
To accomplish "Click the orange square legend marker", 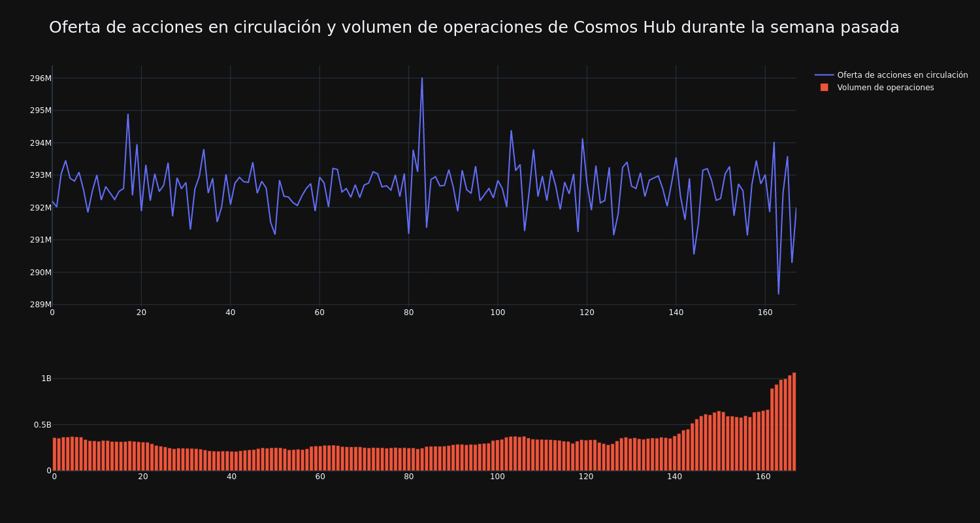I will (x=825, y=88).
